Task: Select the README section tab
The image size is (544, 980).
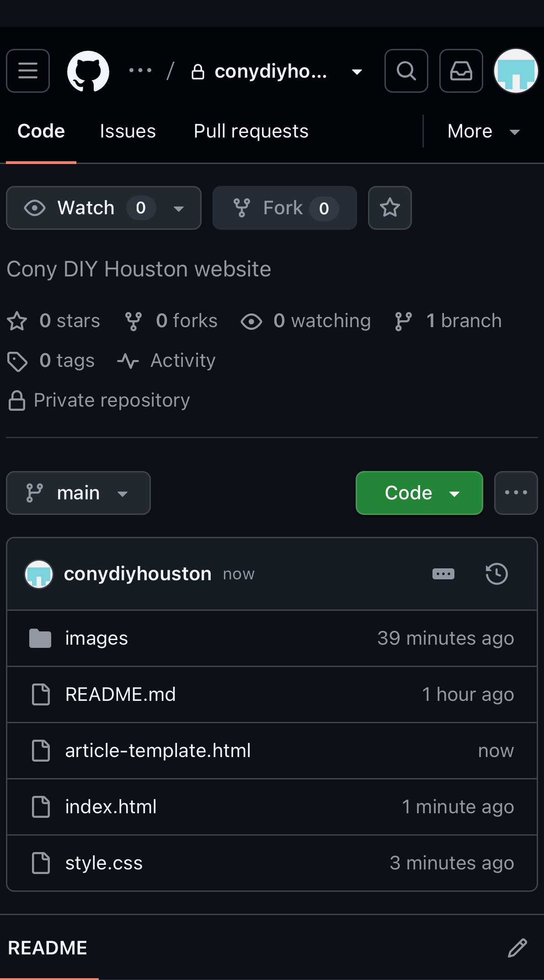Action: [x=48, y=948]
